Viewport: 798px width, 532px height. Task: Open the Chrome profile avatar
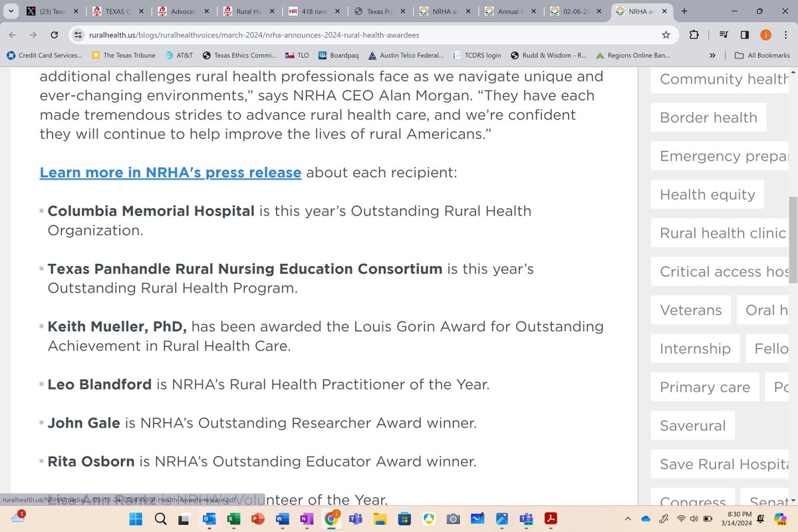coord(765,35)
